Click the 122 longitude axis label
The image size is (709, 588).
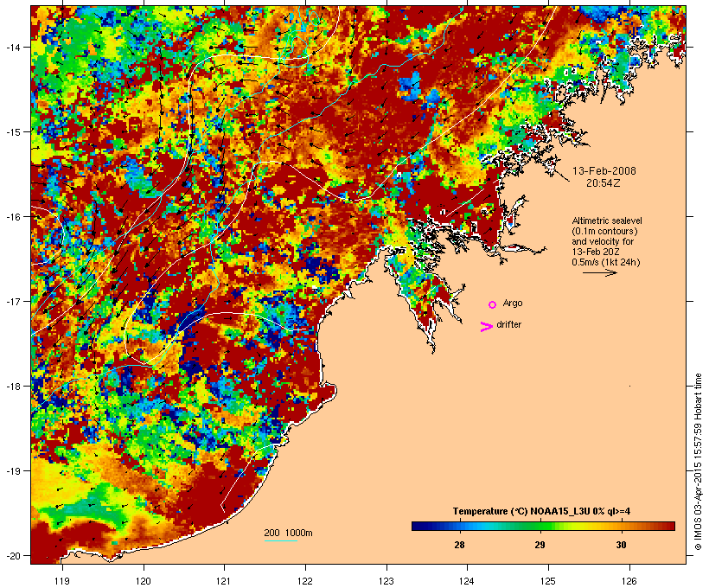point(305,581)
